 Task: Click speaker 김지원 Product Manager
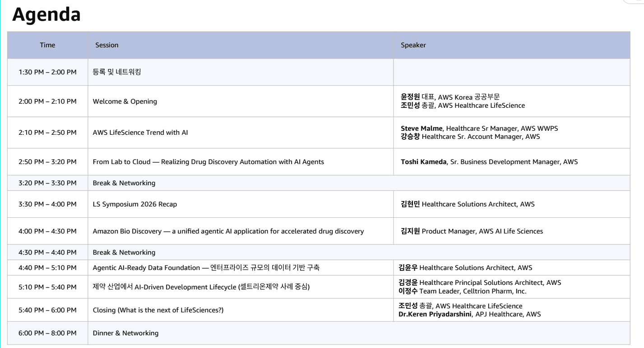click(x=472, y=231)
